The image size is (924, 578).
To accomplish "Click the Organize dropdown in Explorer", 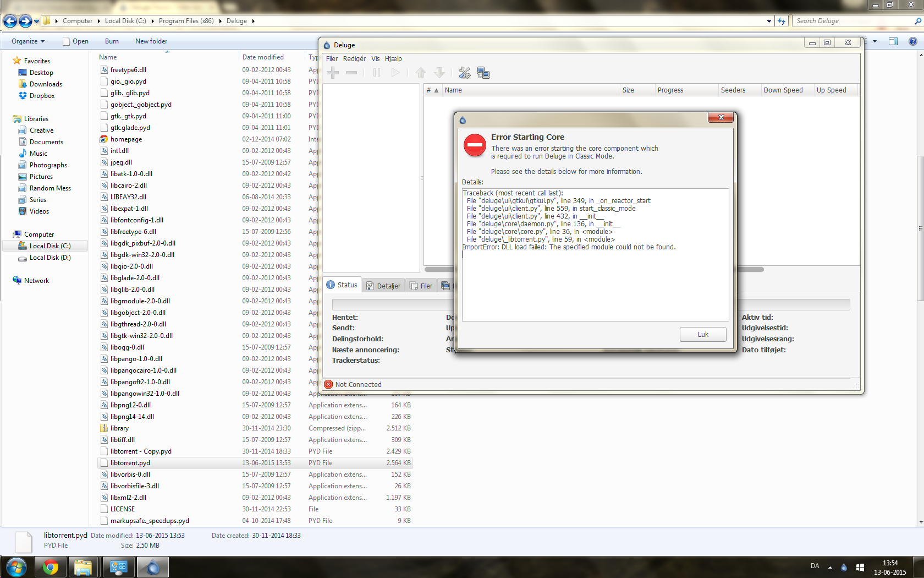I will coord(28,41).
